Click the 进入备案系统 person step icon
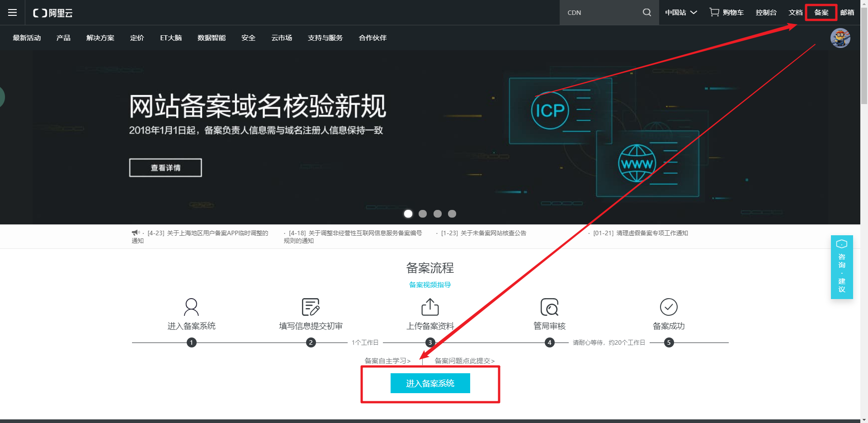Viewport: 868px width, 423px height. [191, 307]
